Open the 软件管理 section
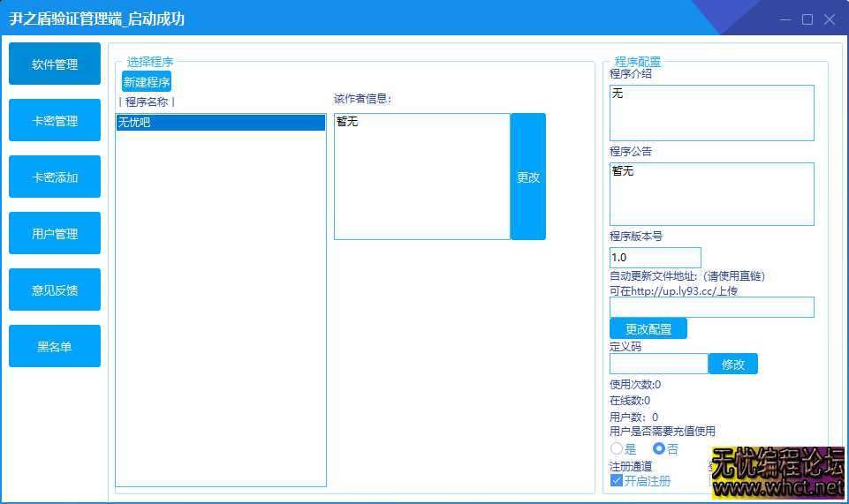The width and height of the screenshot is (849, 504). tap(55, 64)
